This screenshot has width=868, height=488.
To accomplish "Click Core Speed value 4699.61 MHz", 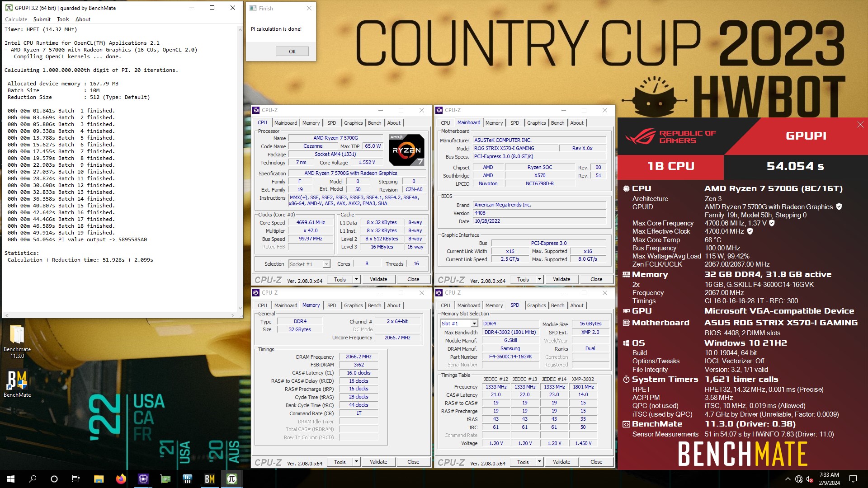I will [x=311, y=223].
